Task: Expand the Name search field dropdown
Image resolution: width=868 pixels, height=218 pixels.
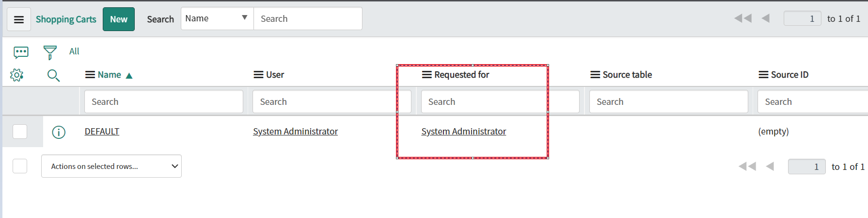Action: [217, 18]
